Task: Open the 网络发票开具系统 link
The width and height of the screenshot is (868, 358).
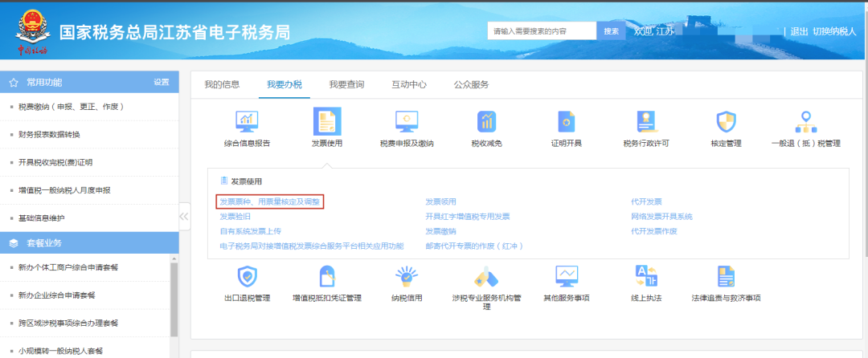Action: point(661,217)
